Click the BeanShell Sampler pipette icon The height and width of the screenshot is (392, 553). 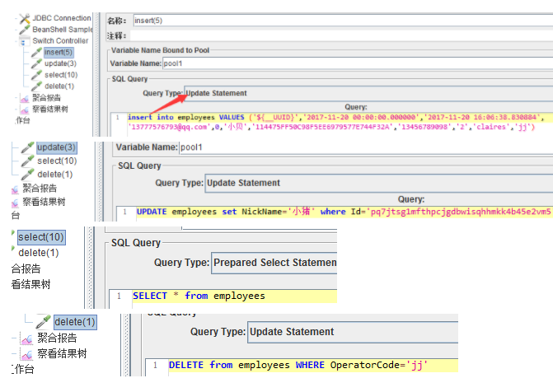(25, 30)
